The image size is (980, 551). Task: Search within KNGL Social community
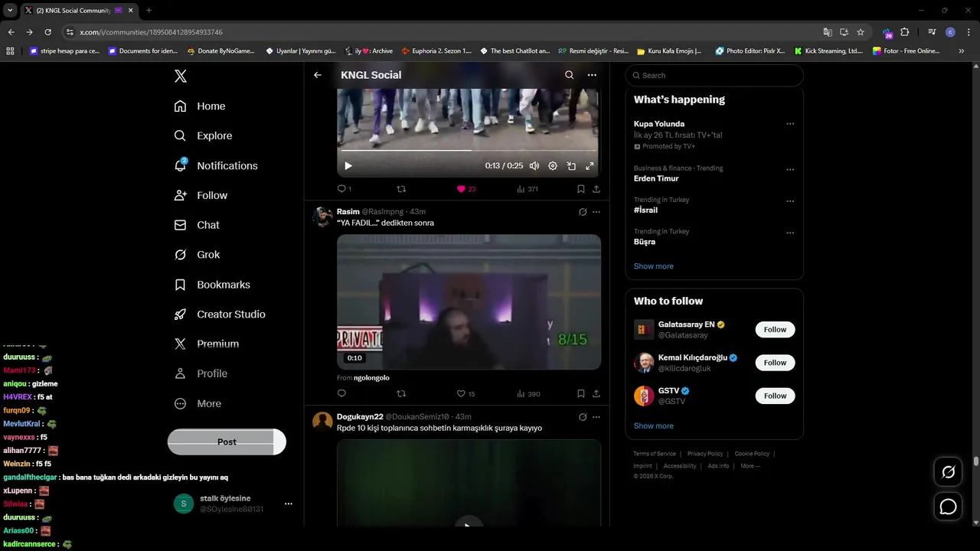[569, 75]
